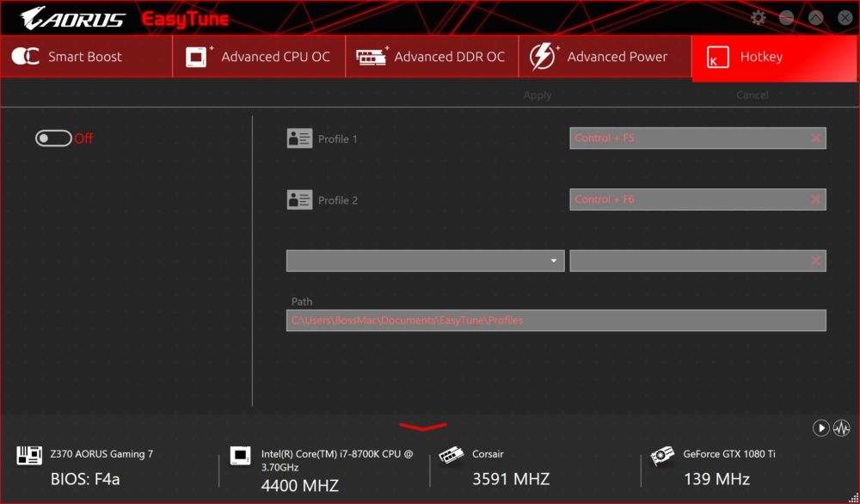860x504 pixels.
Task: Select the Hotkey tab
Action: (x=775, y=58)
